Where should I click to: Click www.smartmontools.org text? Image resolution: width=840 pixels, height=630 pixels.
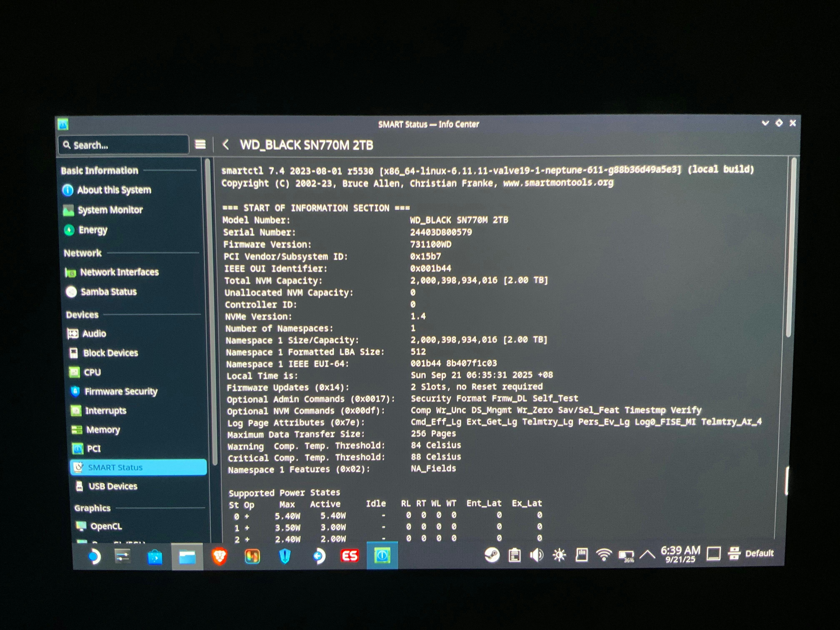(558, 183)
